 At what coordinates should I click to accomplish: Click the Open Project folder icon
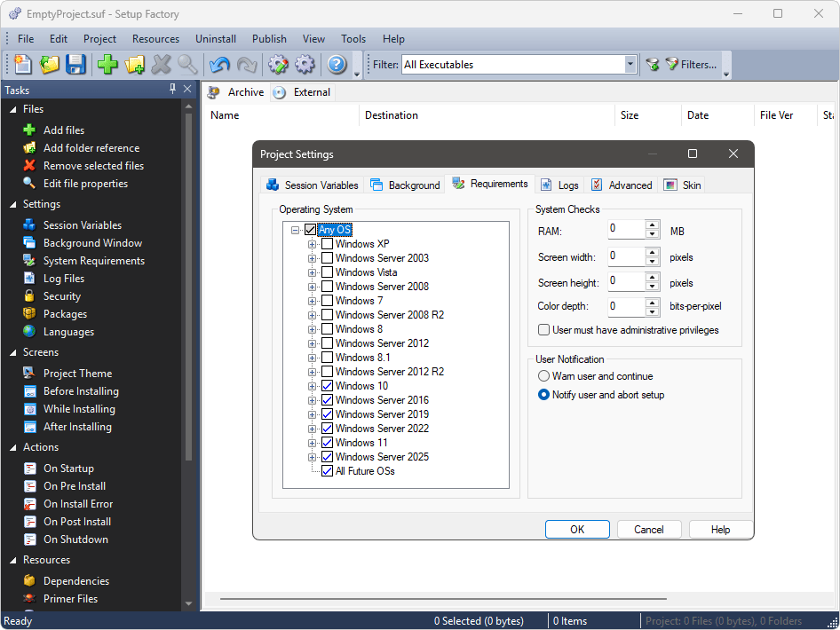click(50, 64)
